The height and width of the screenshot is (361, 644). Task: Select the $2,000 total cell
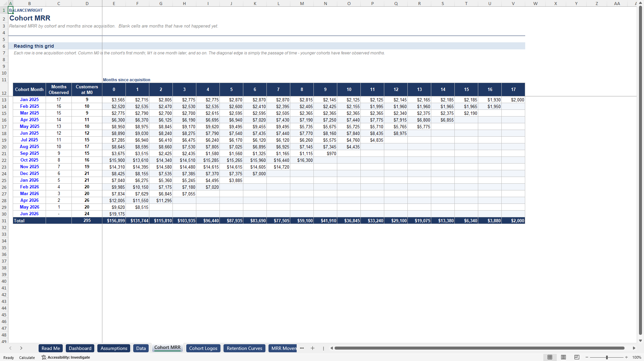click(x=513, y=221)
